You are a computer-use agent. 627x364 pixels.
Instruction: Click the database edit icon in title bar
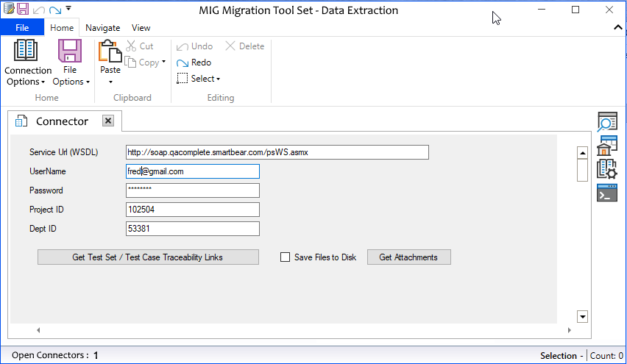[x=9, y=8]
